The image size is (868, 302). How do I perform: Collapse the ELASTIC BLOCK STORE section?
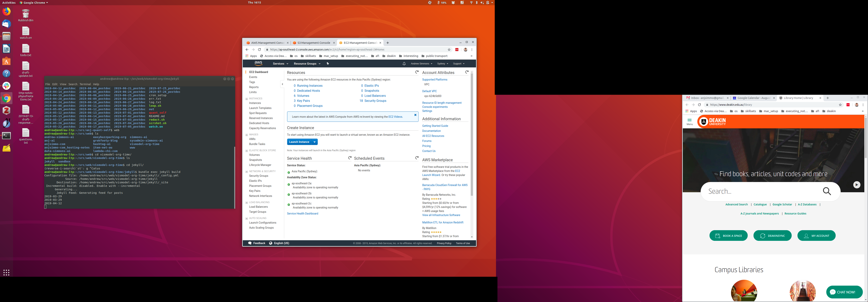click(247, 150)
